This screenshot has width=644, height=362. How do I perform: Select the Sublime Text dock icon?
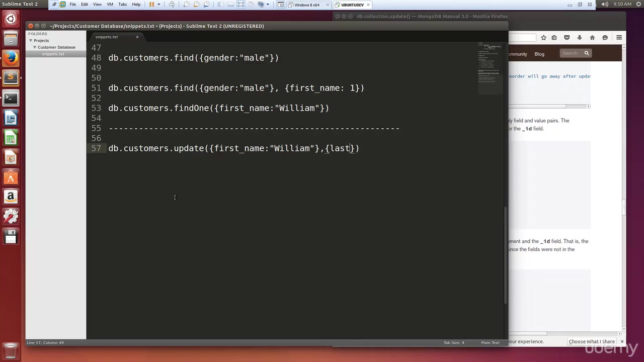point(11,78)
